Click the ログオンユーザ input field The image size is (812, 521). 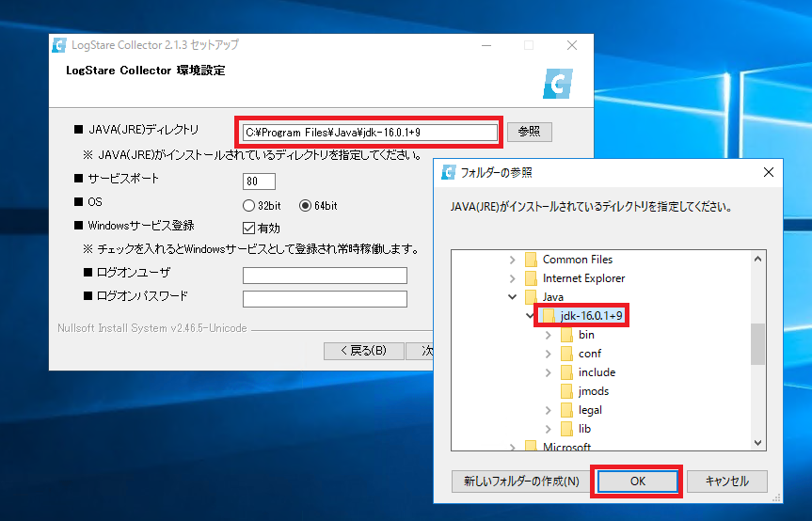[325, 276]
